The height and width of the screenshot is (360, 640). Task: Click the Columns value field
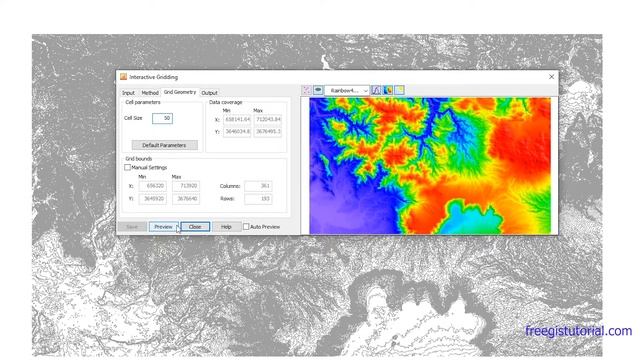(258, 186)
